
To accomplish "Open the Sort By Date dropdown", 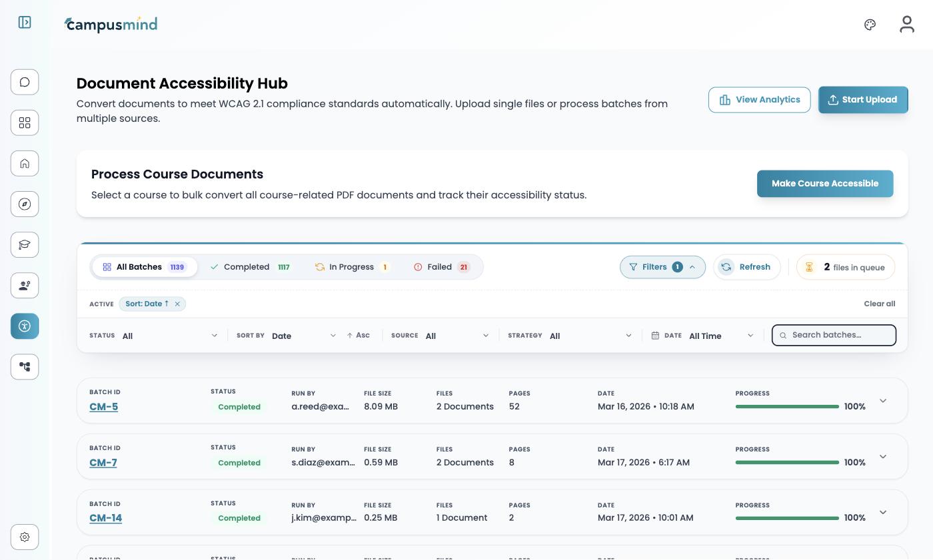I will pyautogui.click(x=304, y=336).
